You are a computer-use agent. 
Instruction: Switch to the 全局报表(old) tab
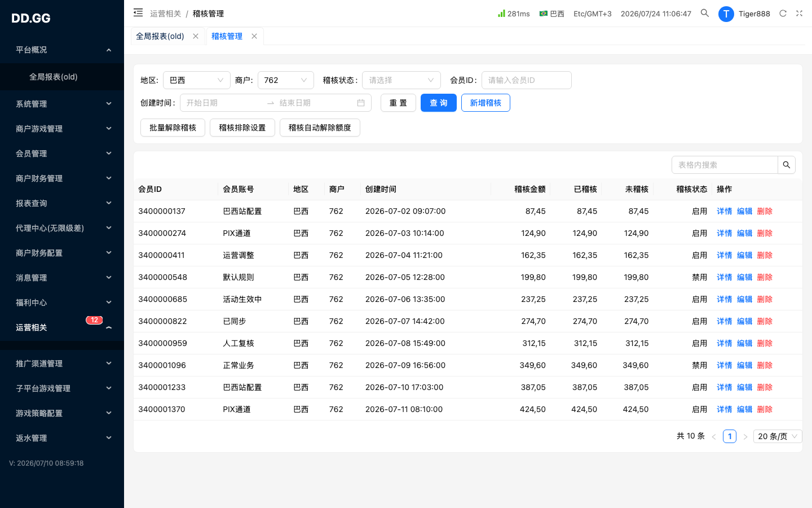pos(160,36)
